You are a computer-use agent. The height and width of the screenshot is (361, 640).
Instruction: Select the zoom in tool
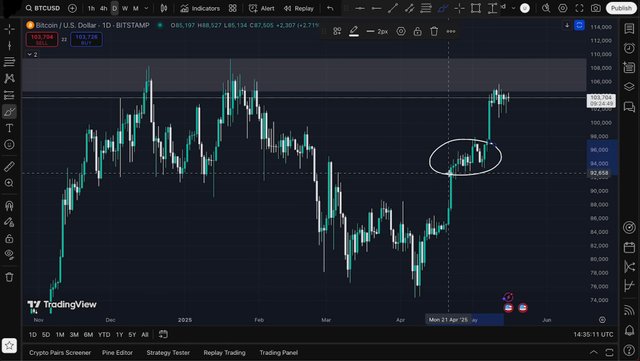(9, 183)
